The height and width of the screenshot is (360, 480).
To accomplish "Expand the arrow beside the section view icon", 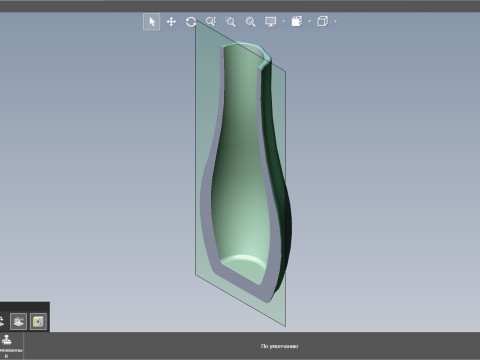I will point(310,22).
